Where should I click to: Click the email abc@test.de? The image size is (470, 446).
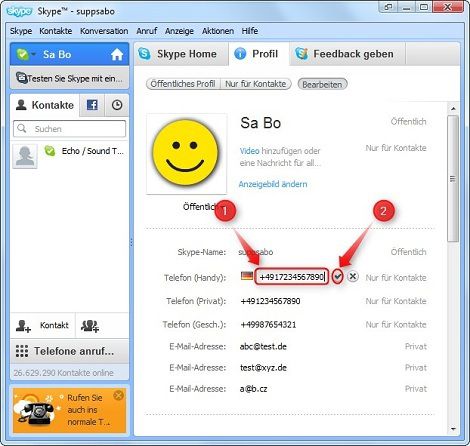click(263, 347)
